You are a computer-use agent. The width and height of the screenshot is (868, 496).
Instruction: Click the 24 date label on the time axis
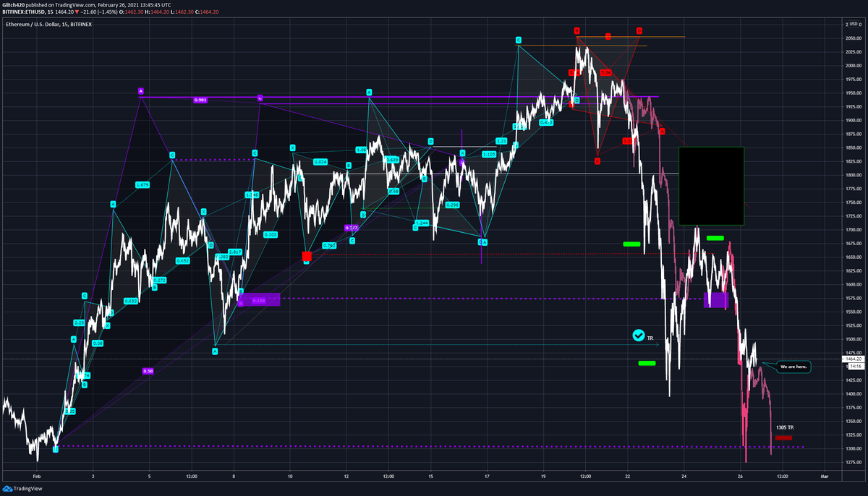(683, 477)
